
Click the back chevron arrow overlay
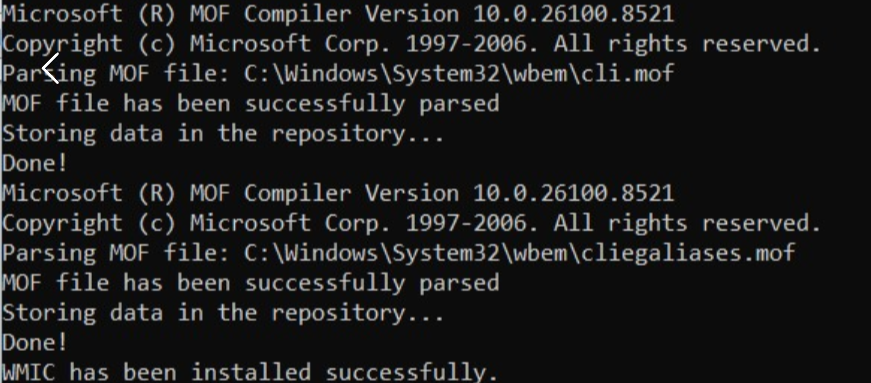51,69
